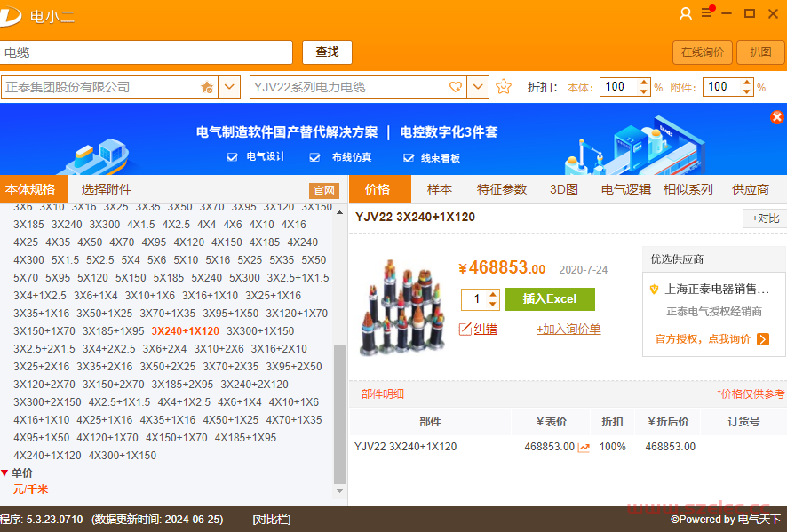Viewport: 787px width, 532px height.
Task: Toggle the 电气设计 checkbox in banner
Action: tap(232, 157)
